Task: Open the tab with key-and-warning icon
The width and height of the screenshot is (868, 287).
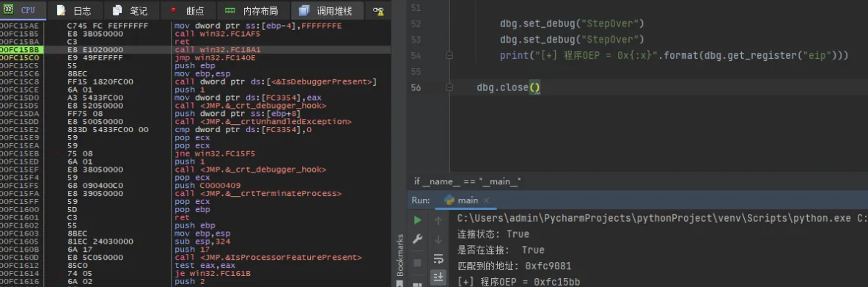Action: (378, 10)
